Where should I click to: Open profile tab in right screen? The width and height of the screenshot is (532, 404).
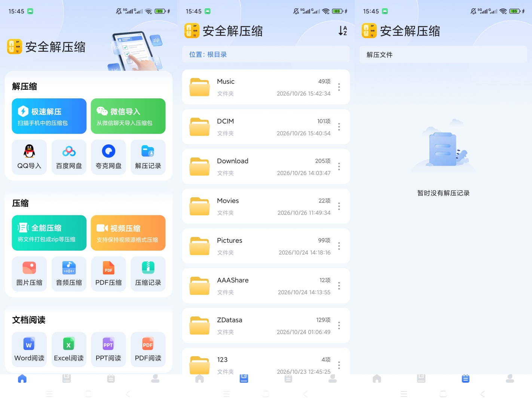(x=510, y=379)
